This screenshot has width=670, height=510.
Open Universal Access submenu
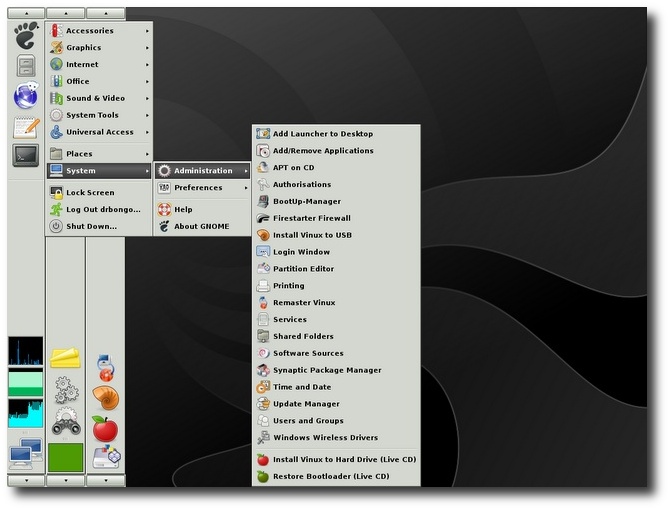pyautogui.click(x=99, y=132)
